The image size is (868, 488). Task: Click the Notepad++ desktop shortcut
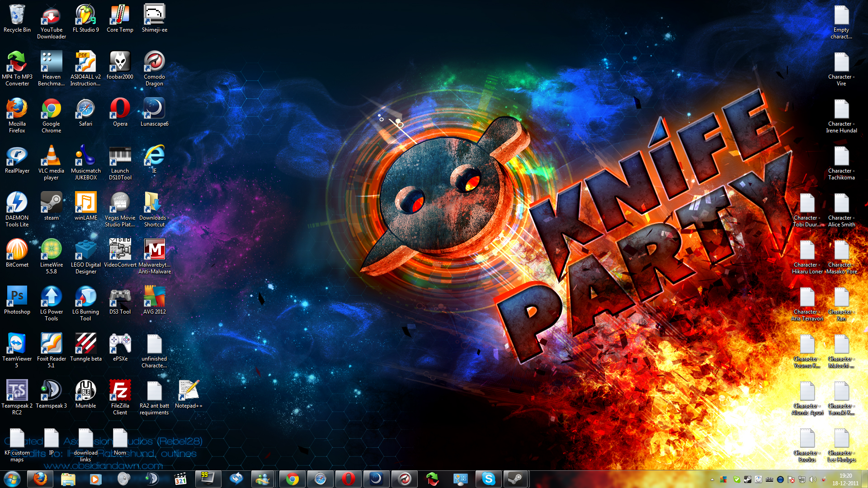tap(189, 395)
